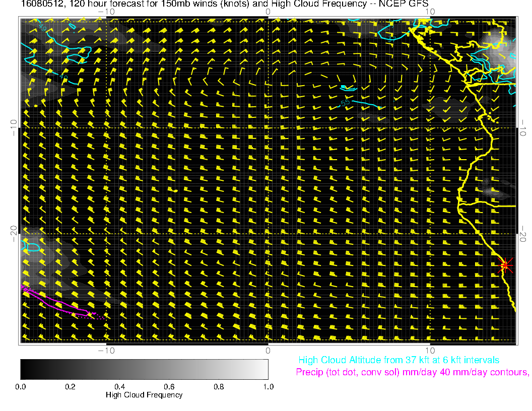Click the 1.0 tick on colorbar
532x411 pixels.
pos(268,386)
